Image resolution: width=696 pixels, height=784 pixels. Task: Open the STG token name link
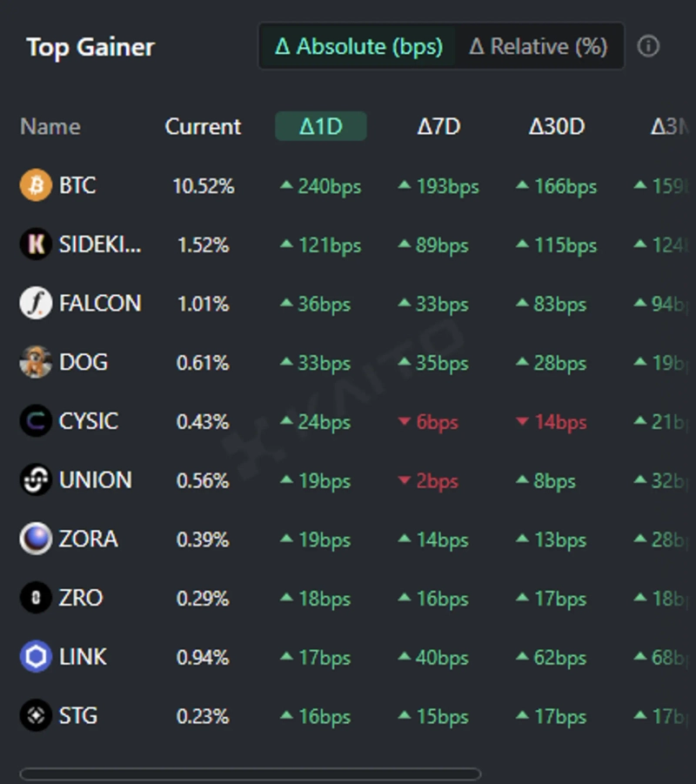[x=78, y=716]
